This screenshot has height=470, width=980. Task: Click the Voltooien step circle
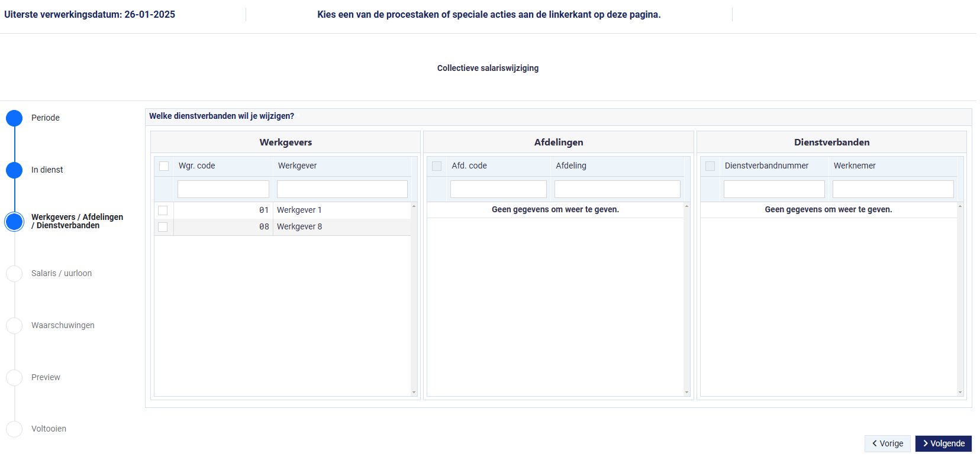tap(14, 429)
